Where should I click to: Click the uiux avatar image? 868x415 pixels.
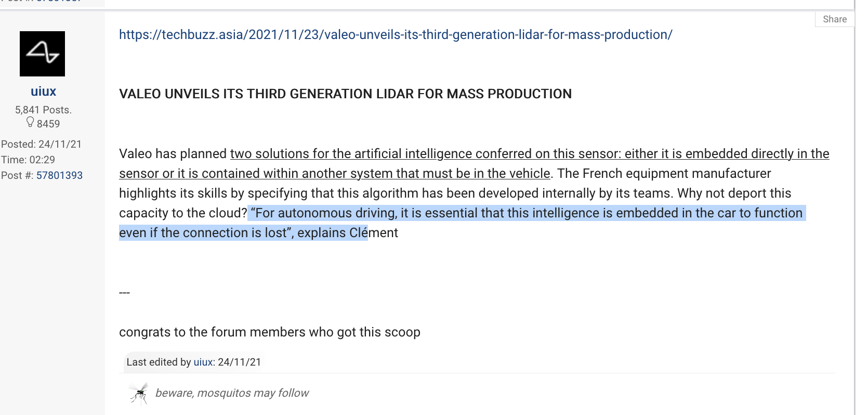pos(43,54)
